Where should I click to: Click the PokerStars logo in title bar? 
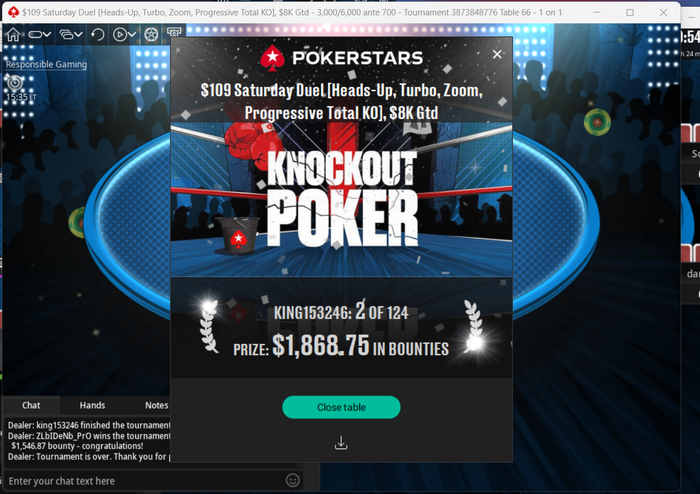pyautogui.click(x=13, y=12)
